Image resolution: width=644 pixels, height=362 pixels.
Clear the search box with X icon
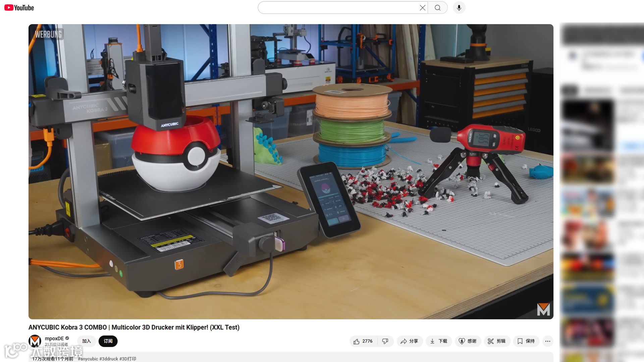422,8
